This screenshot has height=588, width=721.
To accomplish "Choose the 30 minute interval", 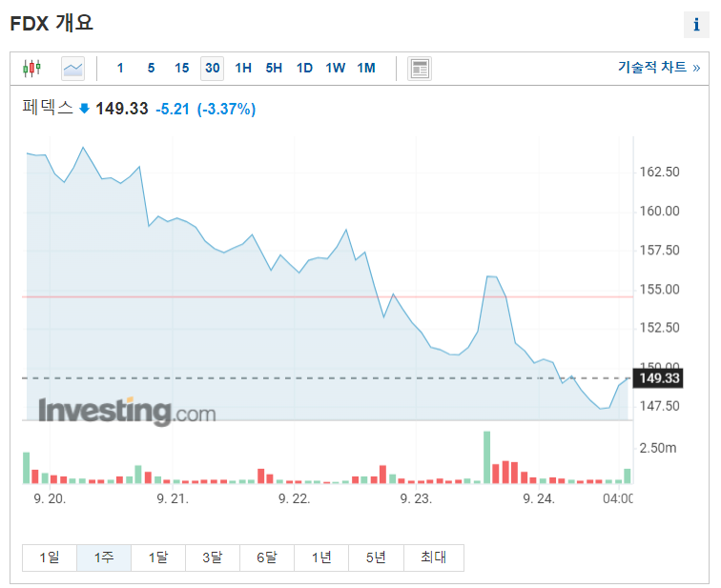I will 212,69.
